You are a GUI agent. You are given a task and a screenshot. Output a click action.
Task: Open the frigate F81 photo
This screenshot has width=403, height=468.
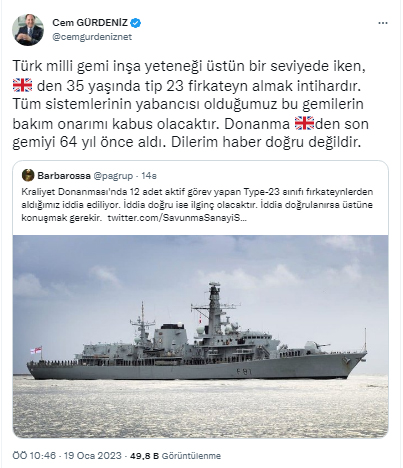tap(200, 337)
